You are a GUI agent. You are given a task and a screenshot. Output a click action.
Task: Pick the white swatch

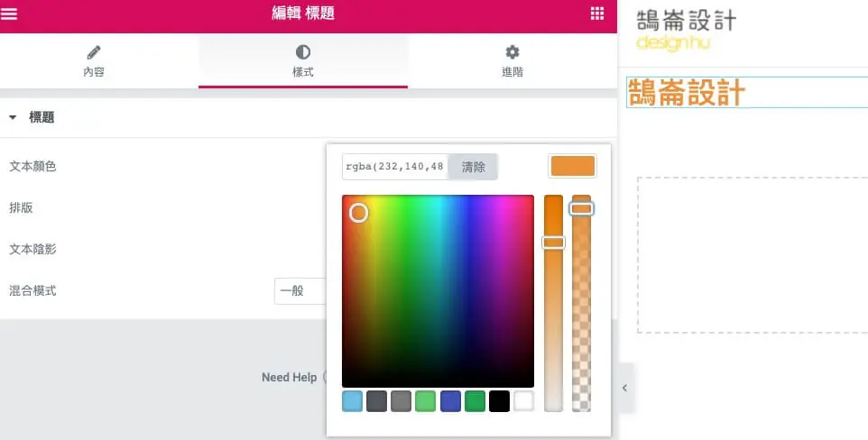tap(523, 401)
